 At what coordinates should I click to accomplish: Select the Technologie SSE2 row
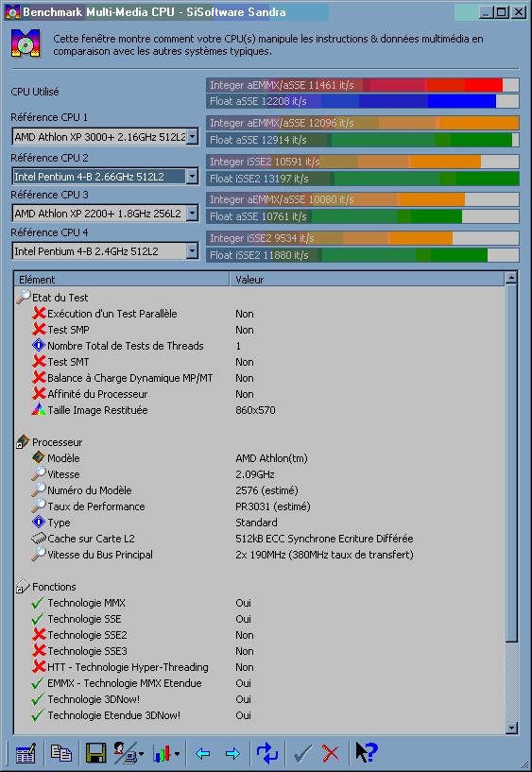261,635
